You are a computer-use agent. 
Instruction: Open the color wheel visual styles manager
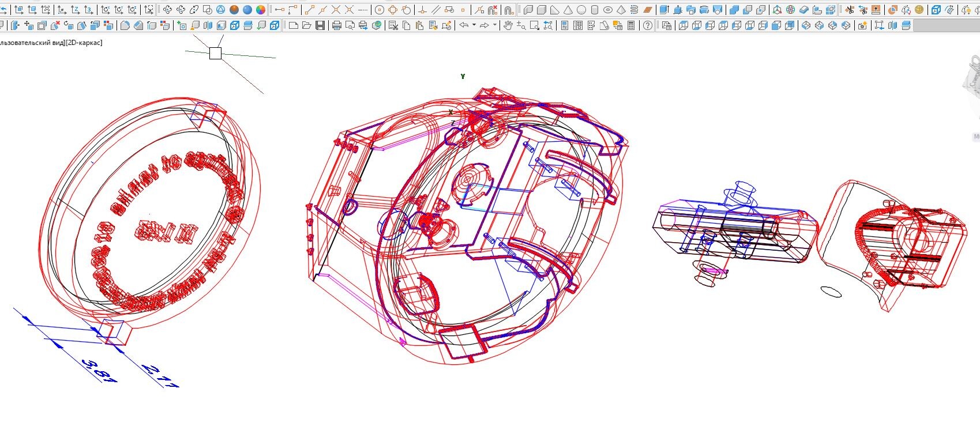point(260,10)
